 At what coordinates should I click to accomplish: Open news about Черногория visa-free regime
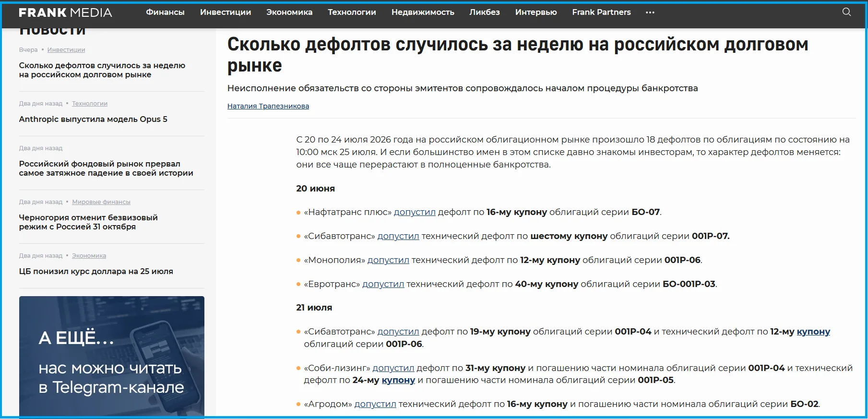coord(88,222)
